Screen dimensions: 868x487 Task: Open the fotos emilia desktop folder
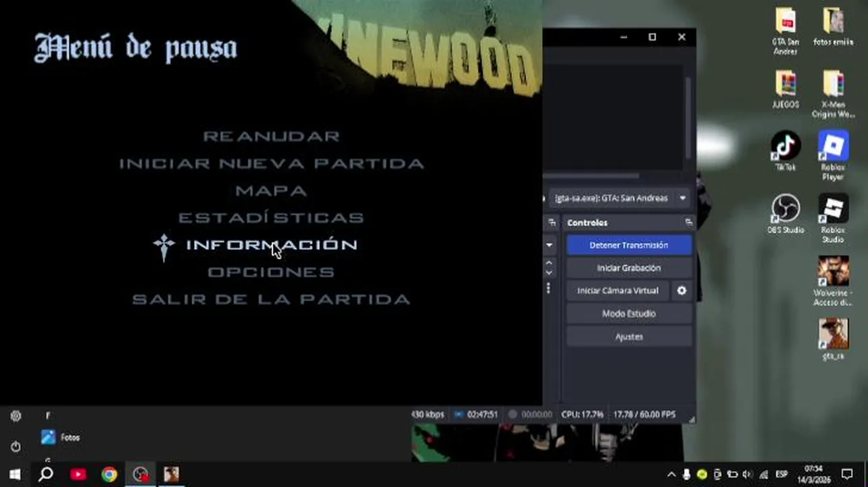[x=833, y=27]
